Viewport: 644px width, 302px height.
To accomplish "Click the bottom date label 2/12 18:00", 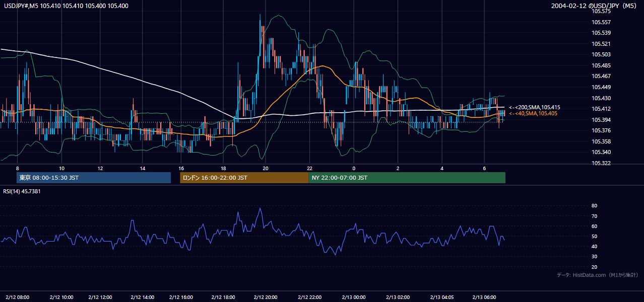I will [x=222, y=297].
